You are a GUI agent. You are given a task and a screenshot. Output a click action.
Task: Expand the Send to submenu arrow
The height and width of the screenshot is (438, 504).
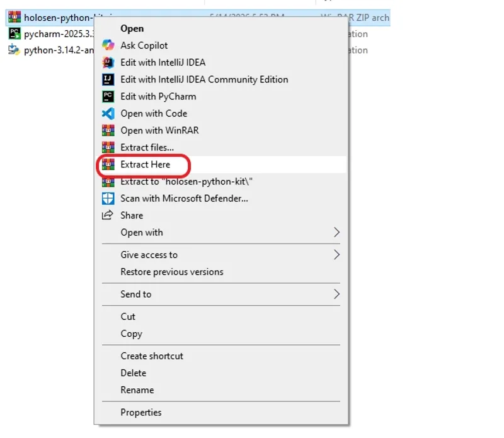(336, 294)
